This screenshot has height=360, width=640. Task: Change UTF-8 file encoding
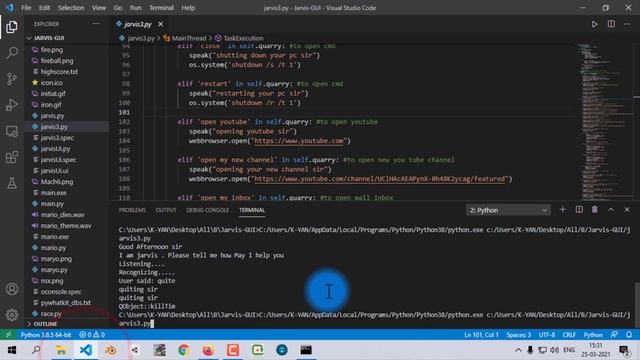[547, 335]
